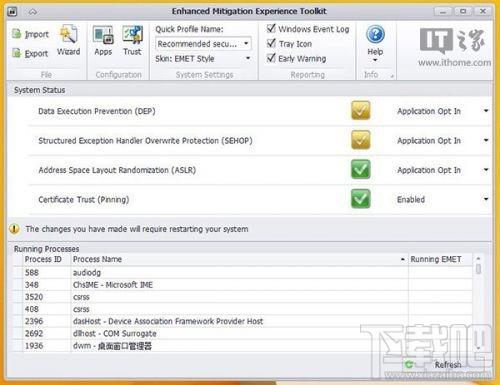Open the configuration Wizard
This screenshot has width=500, height=385.
click(69, 40)
